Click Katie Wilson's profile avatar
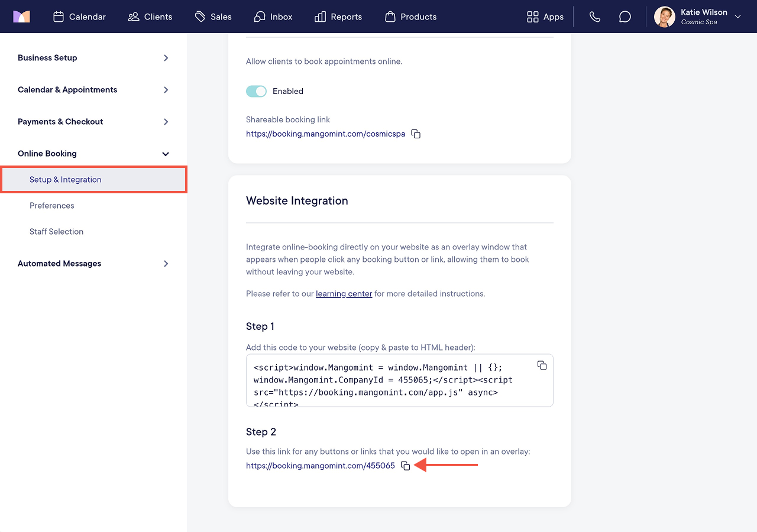 point(665,17)
